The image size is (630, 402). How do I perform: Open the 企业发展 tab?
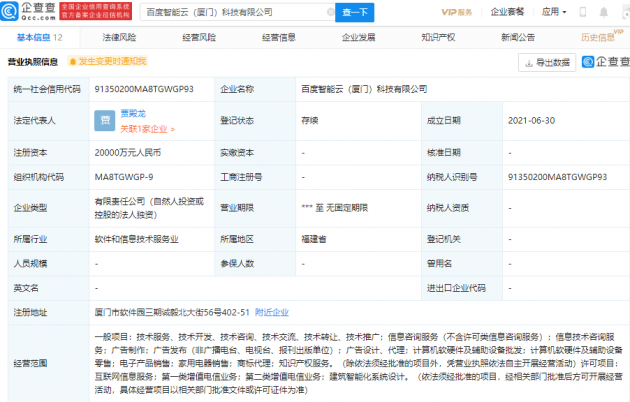pos(358,37)
